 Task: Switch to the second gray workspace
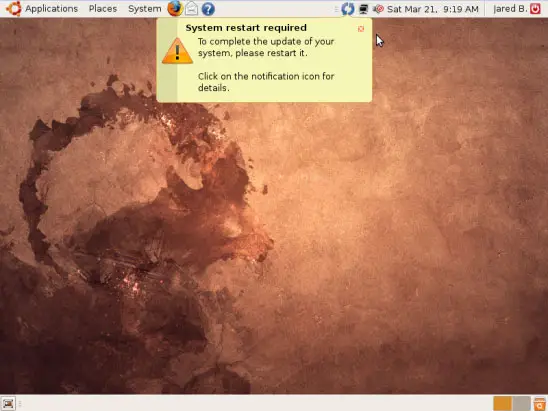pos(521,404)
